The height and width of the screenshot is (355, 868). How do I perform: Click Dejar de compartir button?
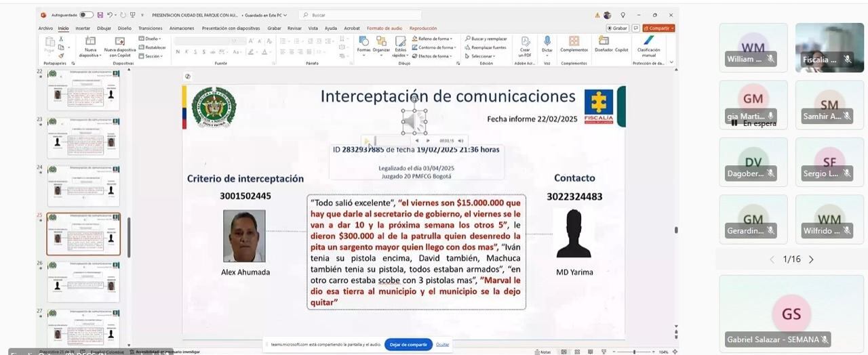[408, 344]
